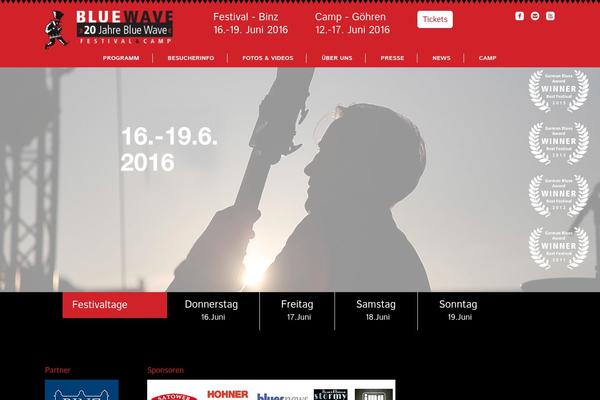This screenshot has width=600, height=400.
Task: Click the Partner heading
Action: pos(57,370)
